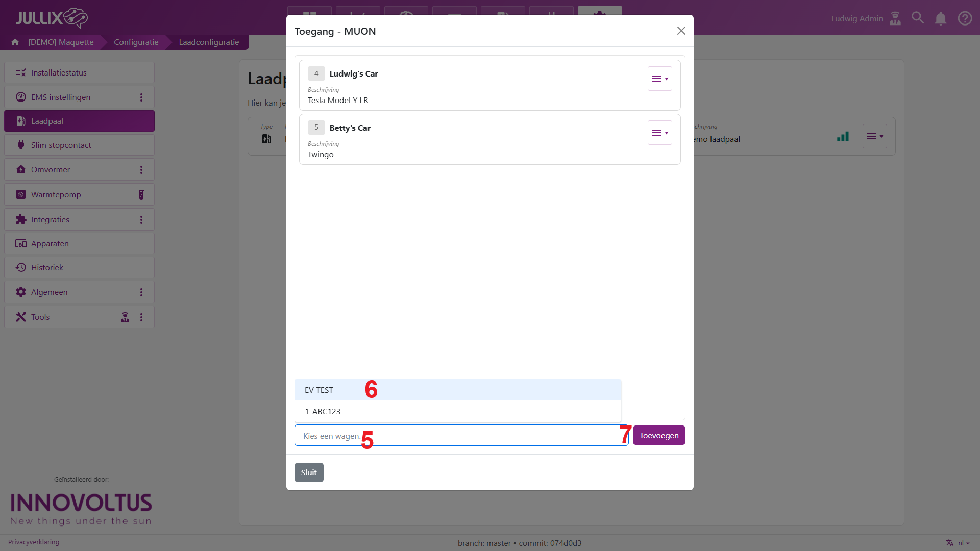Click the help question mark icon
This screenshot has height=551, width=980.
(965, 19)
